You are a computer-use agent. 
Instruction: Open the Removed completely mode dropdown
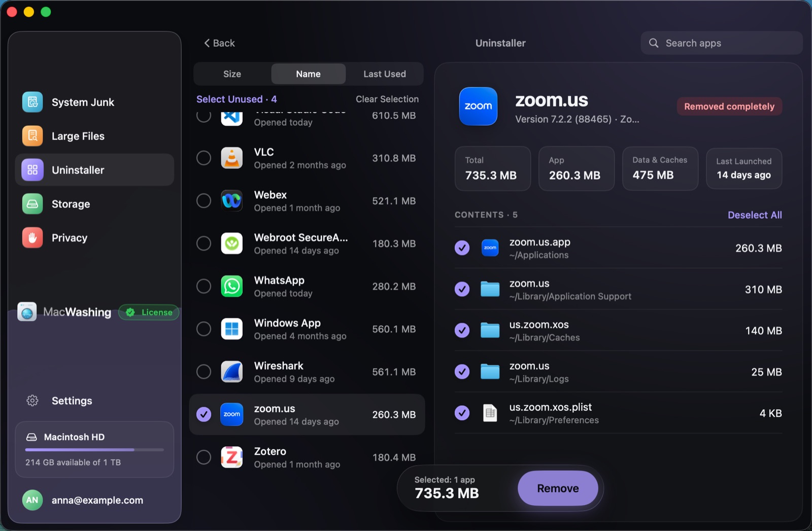(x=729, y=107)
